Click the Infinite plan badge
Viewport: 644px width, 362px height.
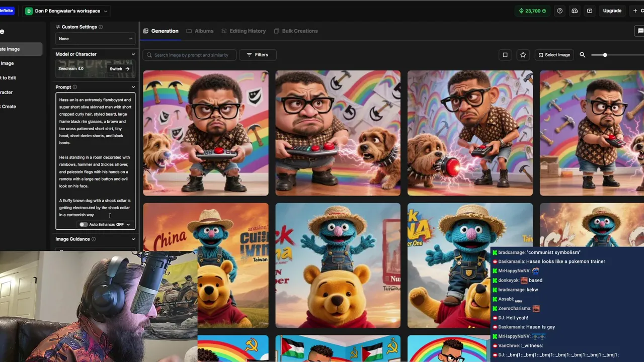tap(7, 11)
